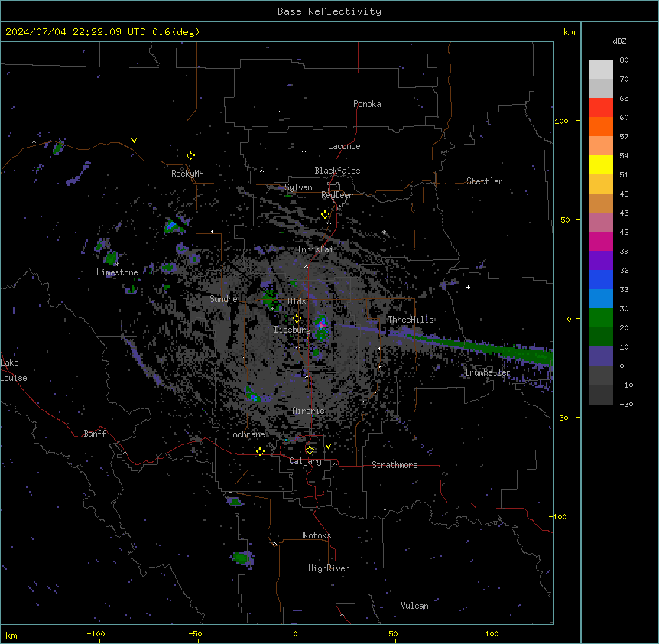This screenshot has height=644, width=659.
Task: Click the Didsbury city label
Action: 292,330
